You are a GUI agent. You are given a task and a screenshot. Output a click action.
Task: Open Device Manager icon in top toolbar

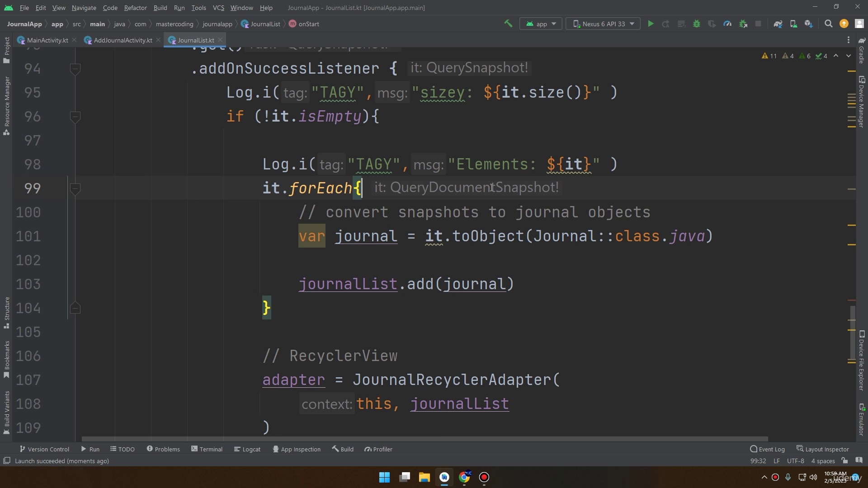(793, 24)
